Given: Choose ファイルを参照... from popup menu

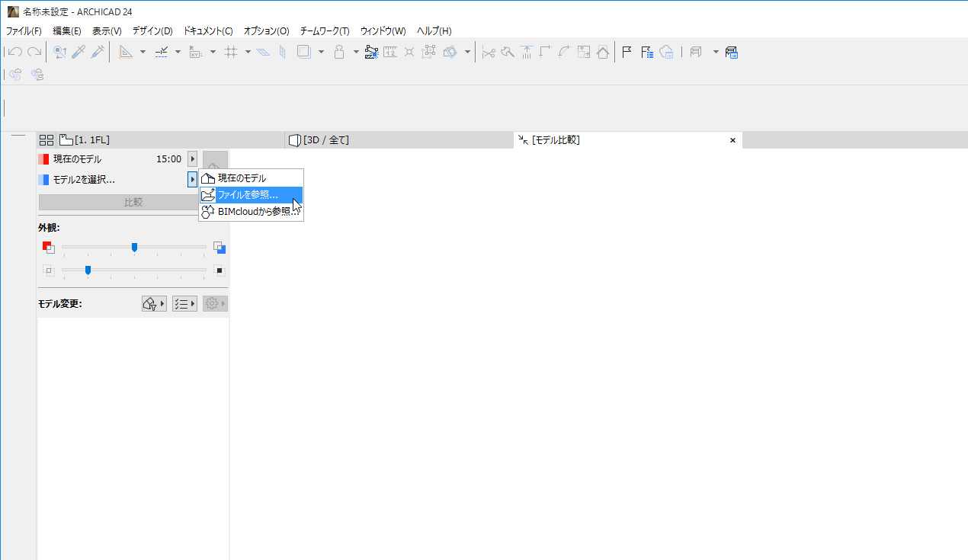Looking at the screenshot, I should point(251,195).
